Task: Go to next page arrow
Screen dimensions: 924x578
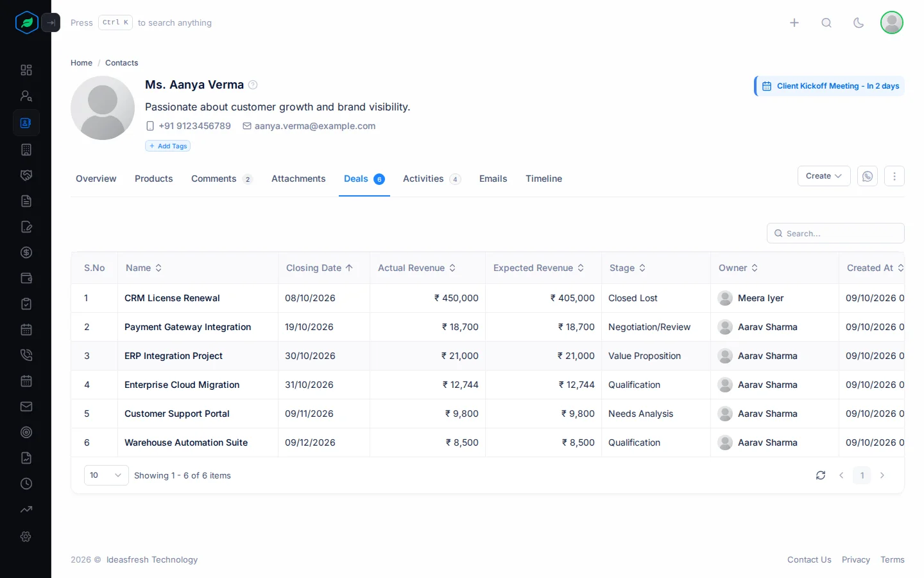Action: coord(882,475)
